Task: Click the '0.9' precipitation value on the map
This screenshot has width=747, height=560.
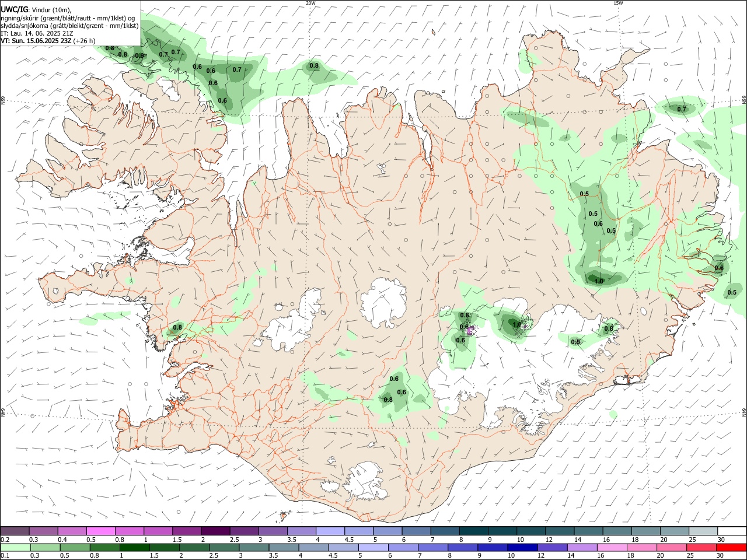Action: pos(139,56)
